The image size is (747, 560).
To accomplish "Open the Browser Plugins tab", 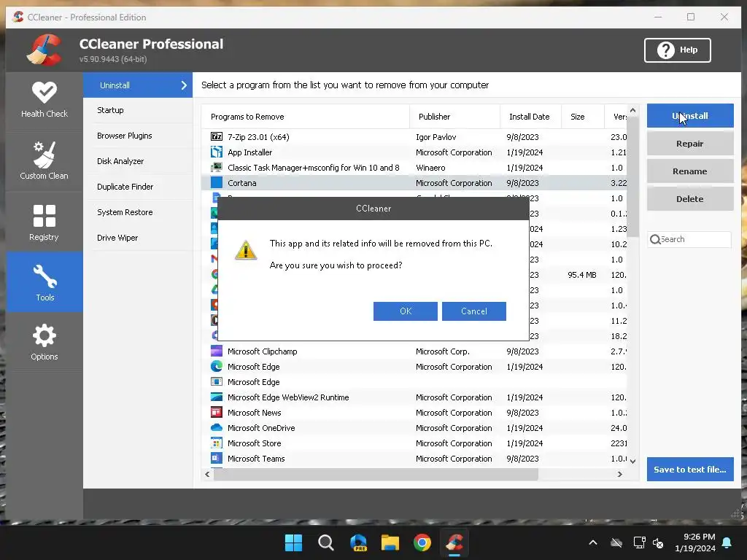I will pyautogui.click(x=138, y=136).
